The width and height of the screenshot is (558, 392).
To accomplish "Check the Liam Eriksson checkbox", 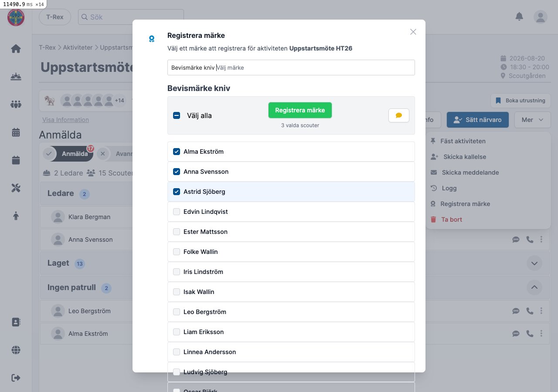I will point(177,332).
